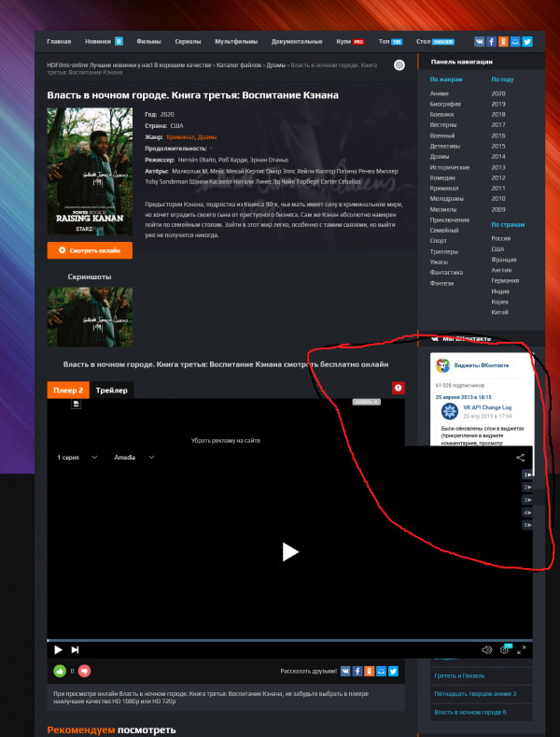Click the Смотреть онлайн button

click(x=90, y=250)
